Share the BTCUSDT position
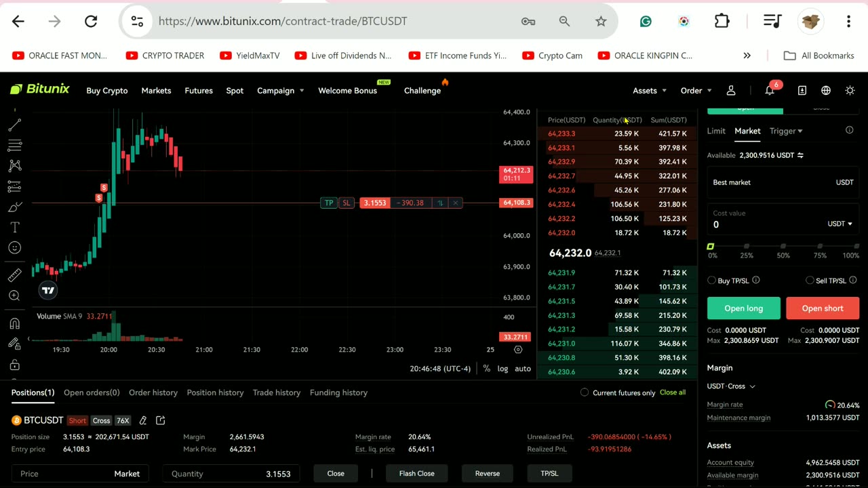The height and width of the screenshot is (488, 868). coord(161,420)
